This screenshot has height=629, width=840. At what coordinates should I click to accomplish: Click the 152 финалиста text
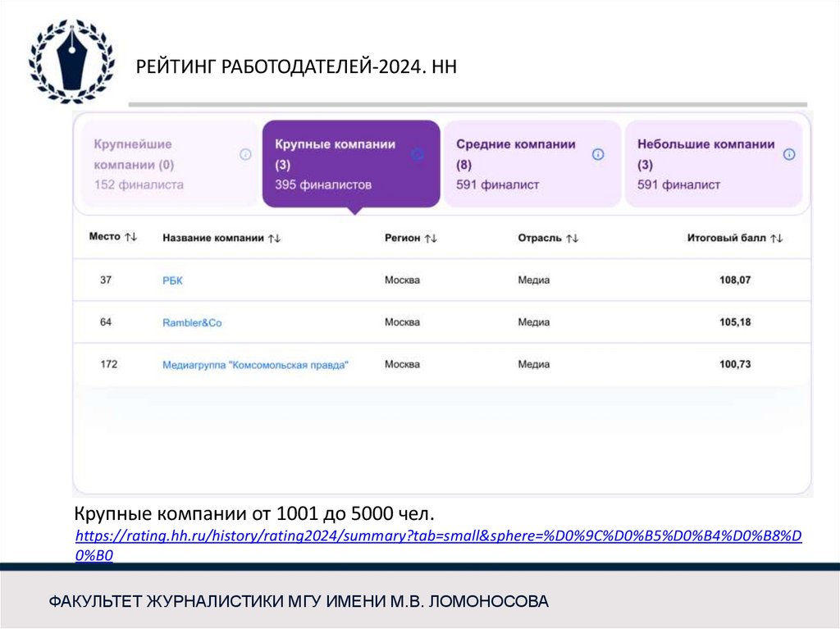point(139,185)
